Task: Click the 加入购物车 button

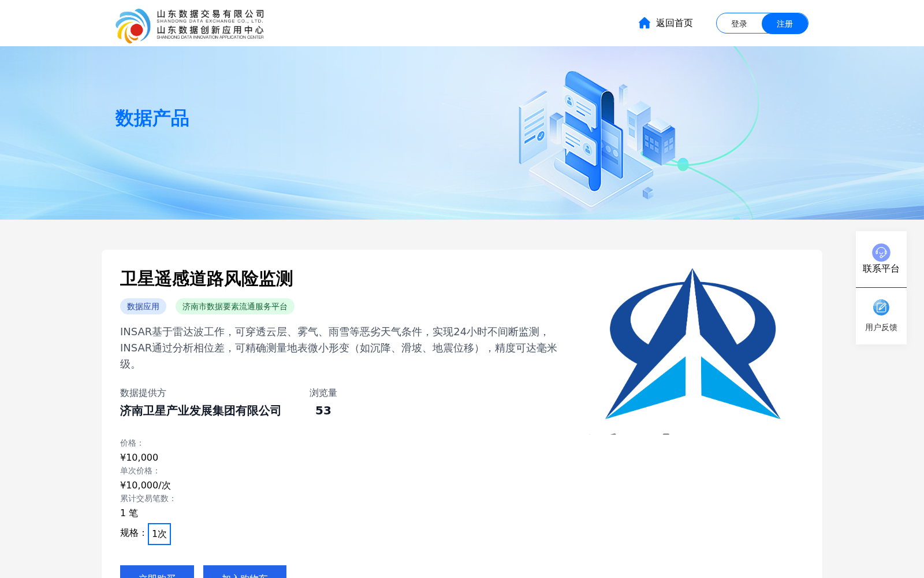Action: tap(245, 572)
